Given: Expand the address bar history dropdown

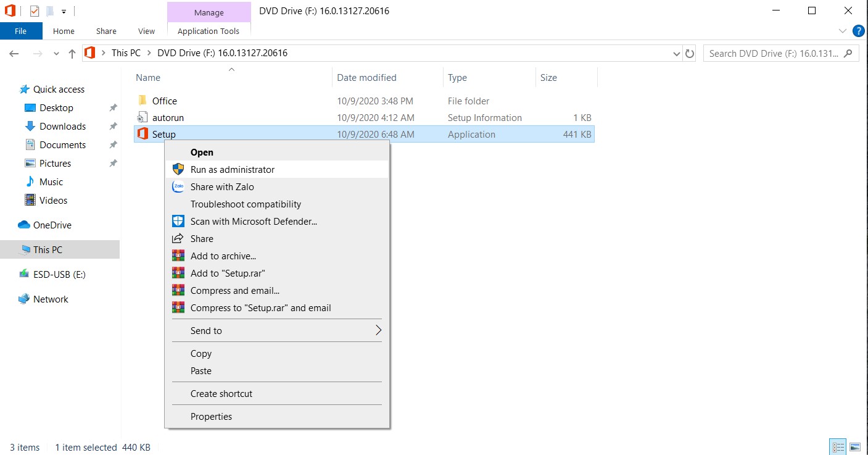Looking at the screenshot, I should (676, 54).
